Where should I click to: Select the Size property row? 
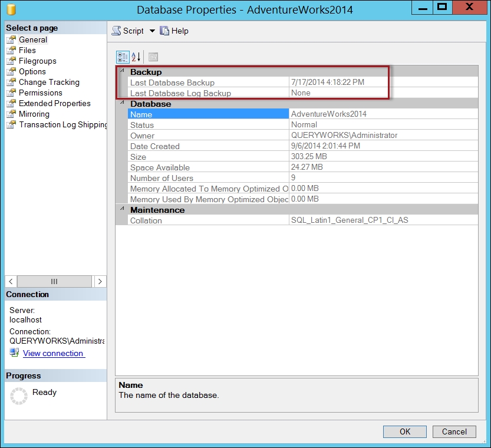click(303, 157)
